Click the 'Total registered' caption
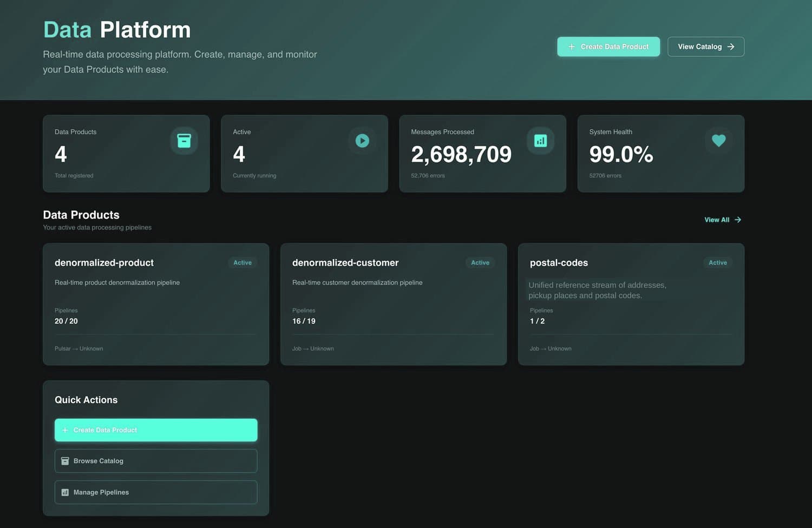 74,176
